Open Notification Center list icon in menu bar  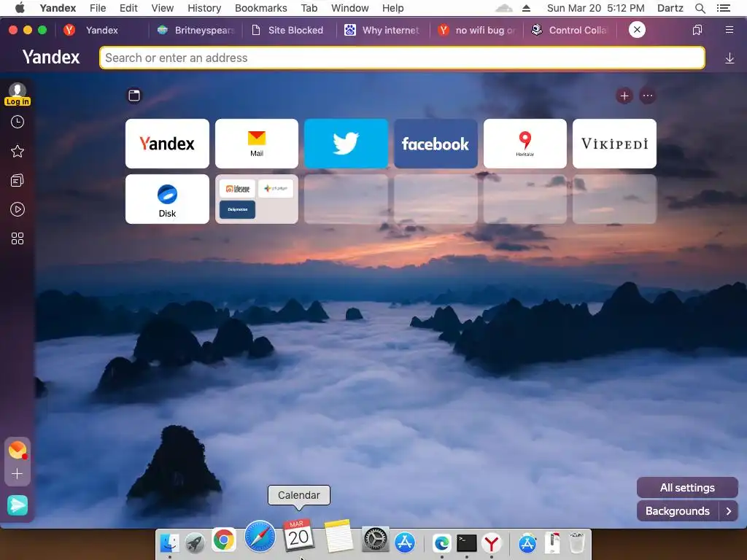point(724,8)
